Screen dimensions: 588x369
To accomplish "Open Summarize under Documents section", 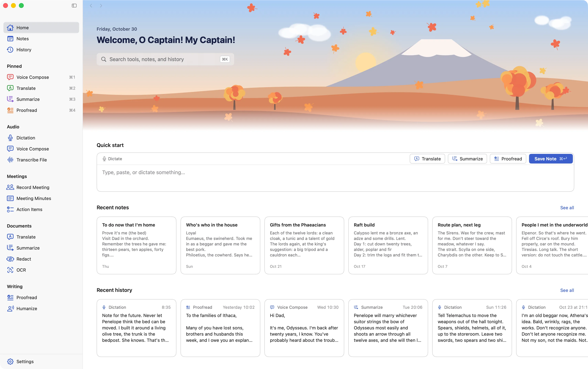I will [41, 248].
